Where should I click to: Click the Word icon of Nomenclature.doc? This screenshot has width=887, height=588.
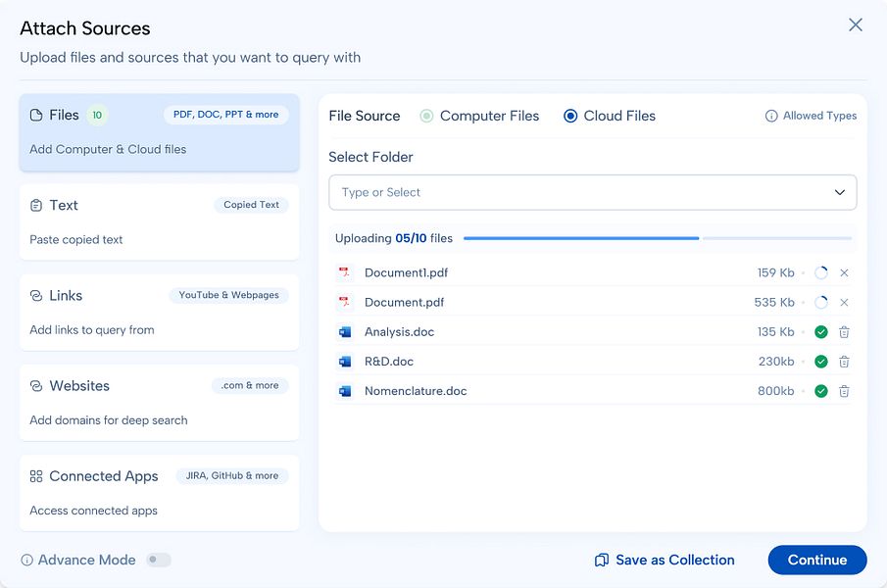pos(344,391)
